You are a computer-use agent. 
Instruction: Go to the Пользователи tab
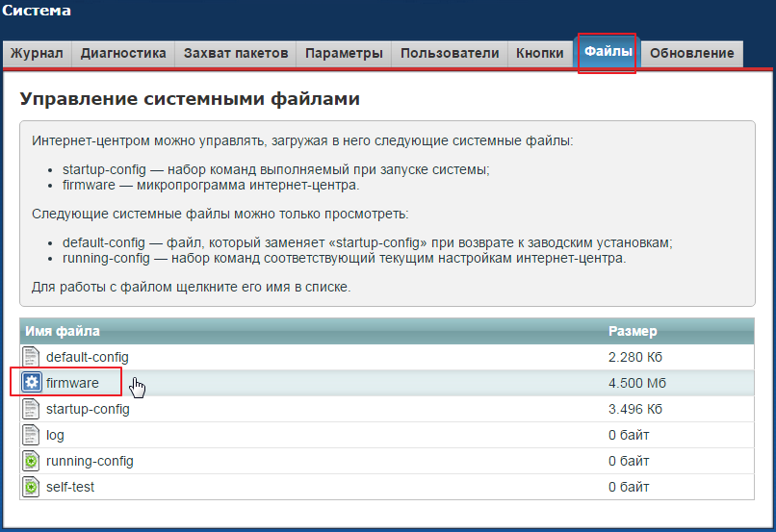450,54
